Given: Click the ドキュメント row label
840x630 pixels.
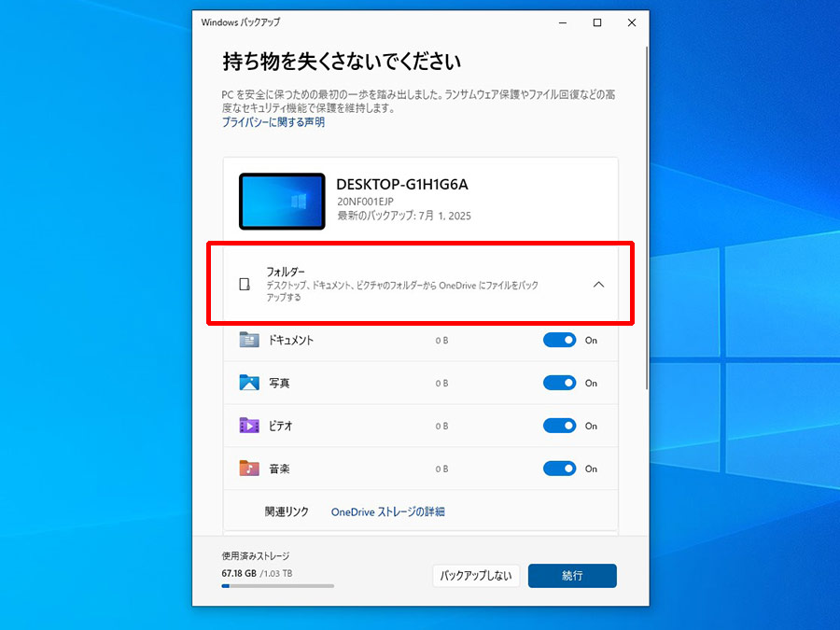Looking at the screenshot, I should point(291,340).
